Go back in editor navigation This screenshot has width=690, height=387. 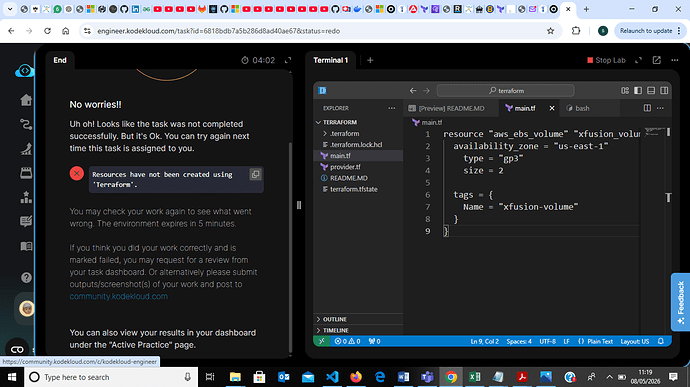click(413, 91)
